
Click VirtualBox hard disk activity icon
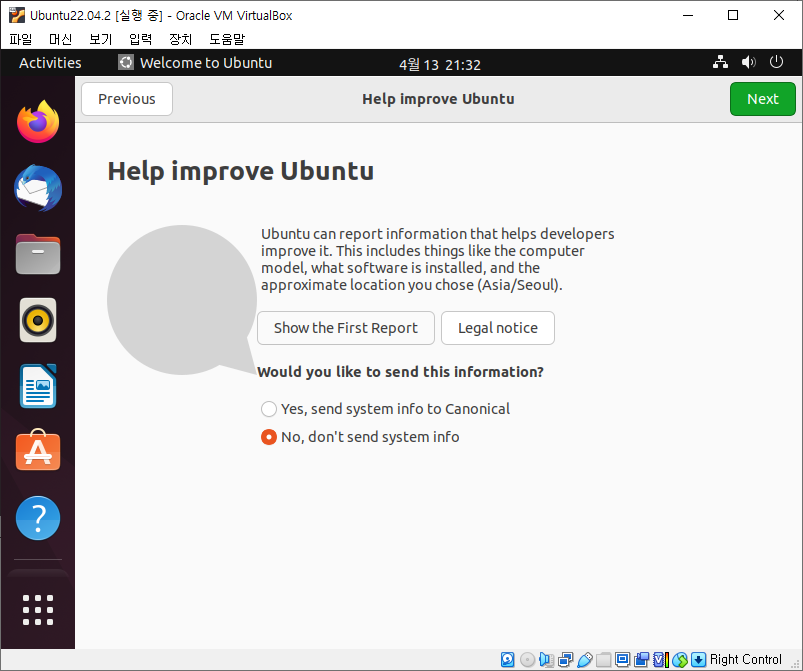coord(508,659)
